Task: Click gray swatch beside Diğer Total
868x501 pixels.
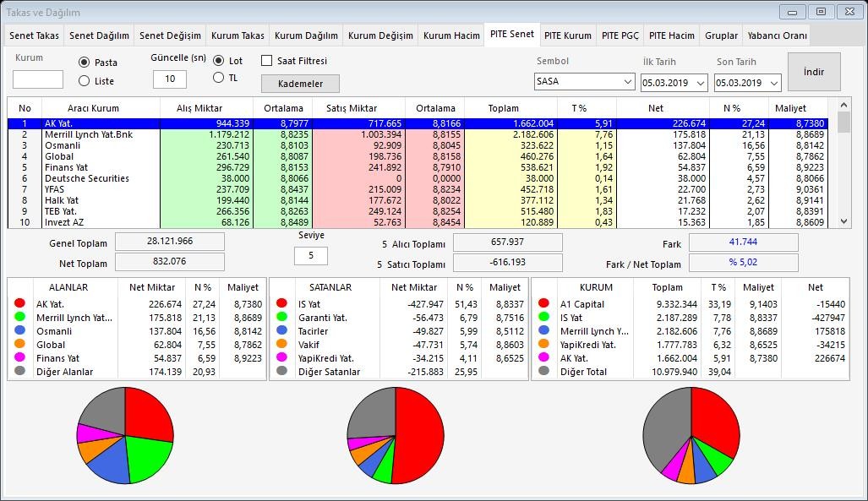Action: (x=543, y=371)
